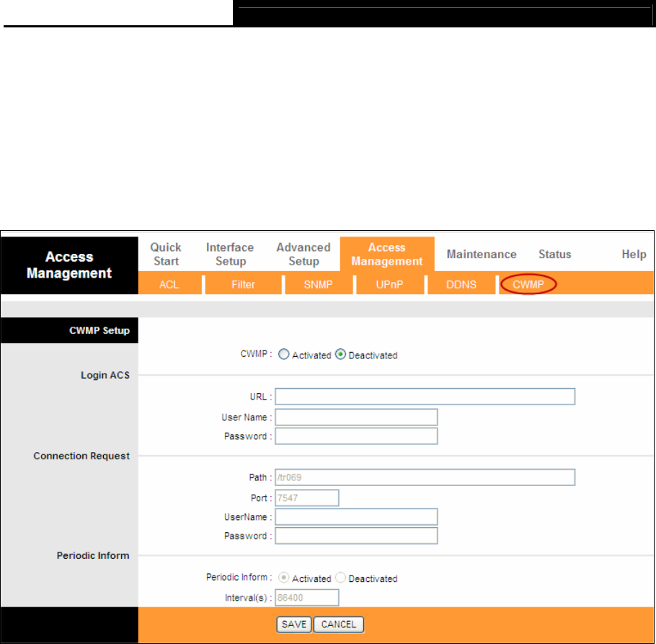
Task: Focus the Login ACS URL field
Action: pos(425,396)
